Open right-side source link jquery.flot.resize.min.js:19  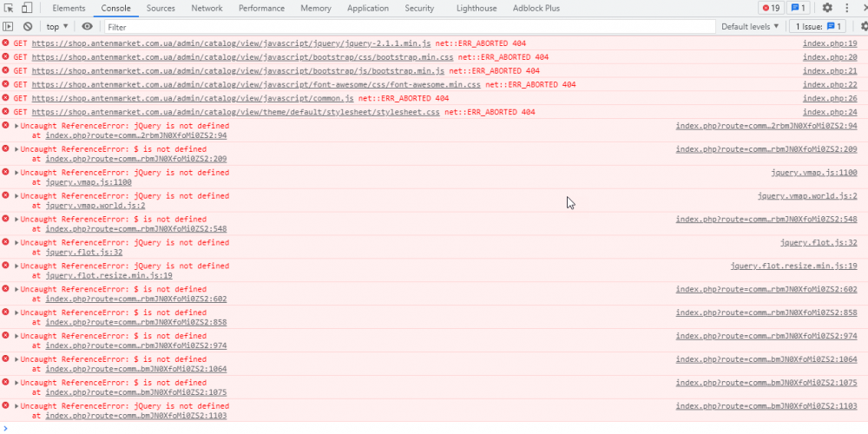pyautogui.click(x=794, y=266)
